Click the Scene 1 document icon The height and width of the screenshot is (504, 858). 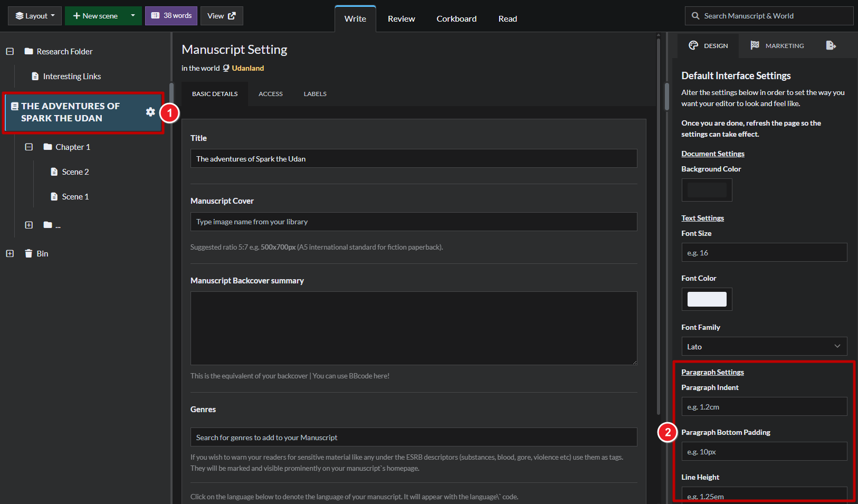(x=54, y=196)
